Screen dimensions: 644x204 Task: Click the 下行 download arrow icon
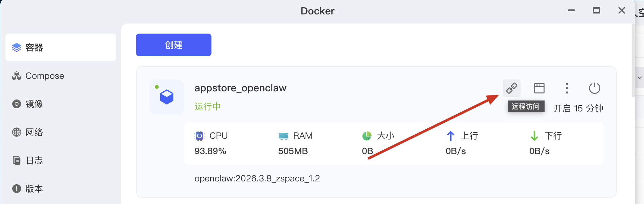(x=534, y=136)
